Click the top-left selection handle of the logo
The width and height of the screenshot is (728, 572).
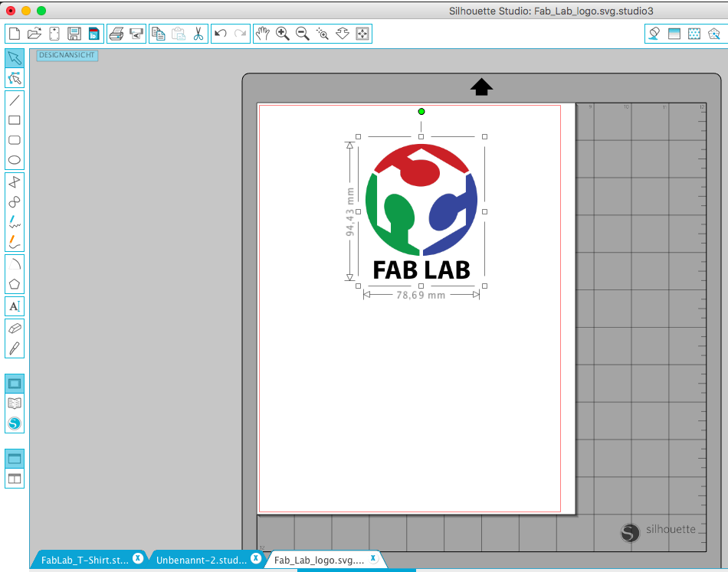[358, 137]
